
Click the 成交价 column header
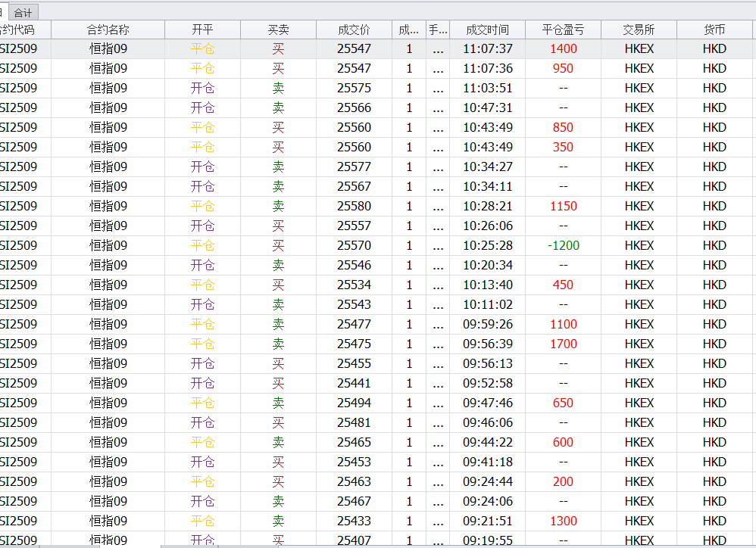pyautogui.click(x=354, y=30)
